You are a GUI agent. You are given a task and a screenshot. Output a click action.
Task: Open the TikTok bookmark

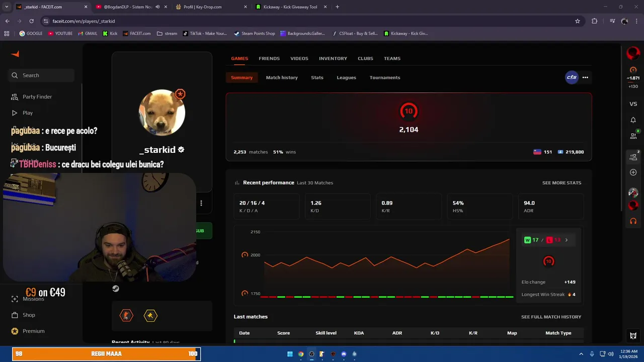click(x=205, y=34)
